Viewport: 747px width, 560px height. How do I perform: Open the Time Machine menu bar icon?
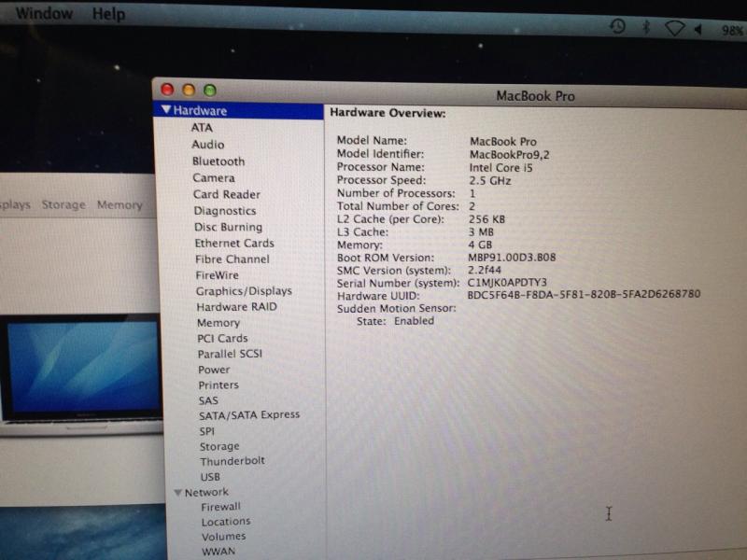(617, 26)
